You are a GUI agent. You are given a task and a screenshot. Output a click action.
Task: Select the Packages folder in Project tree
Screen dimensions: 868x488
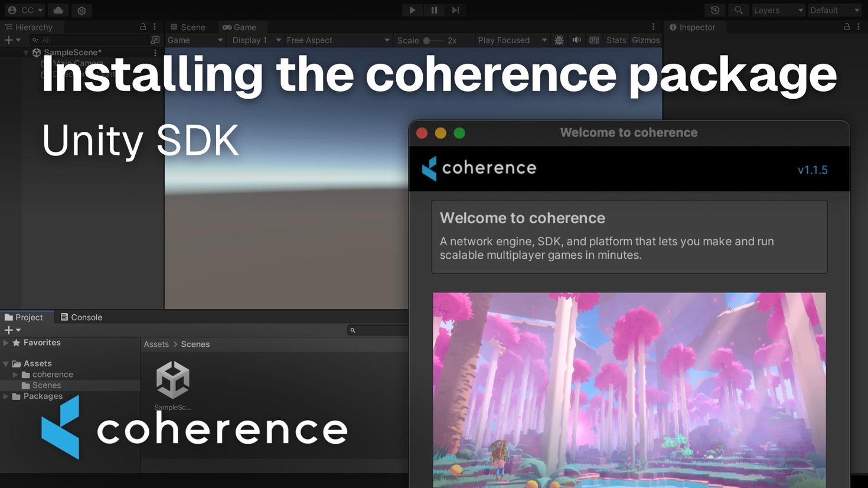pyautogui.click(x=43, y=396)
